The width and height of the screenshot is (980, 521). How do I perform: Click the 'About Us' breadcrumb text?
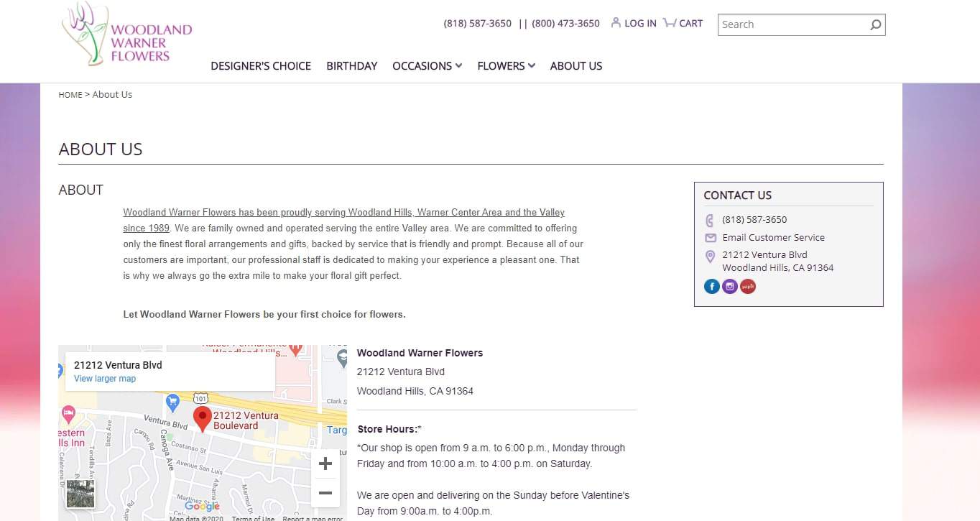(112, 95)
